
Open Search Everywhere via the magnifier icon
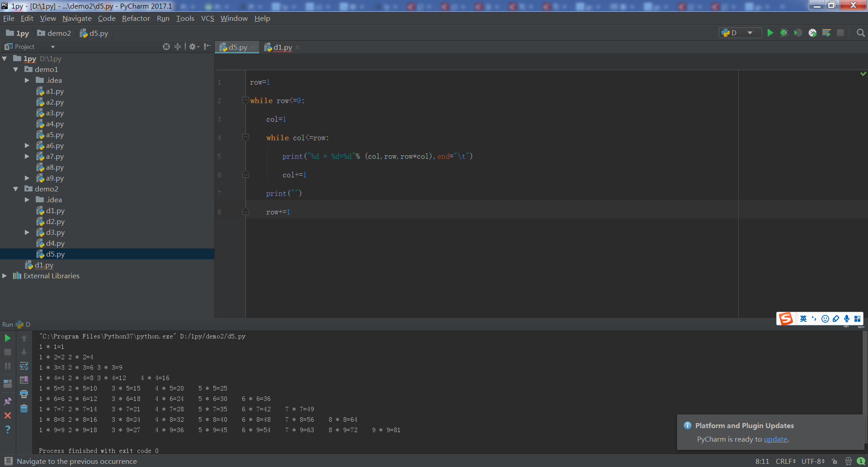click(x=861, y=33)
